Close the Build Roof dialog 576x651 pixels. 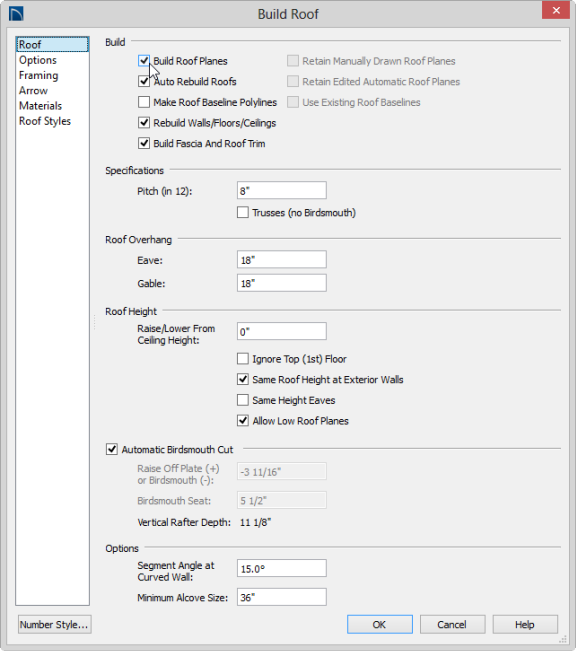(x=556, y=10)
